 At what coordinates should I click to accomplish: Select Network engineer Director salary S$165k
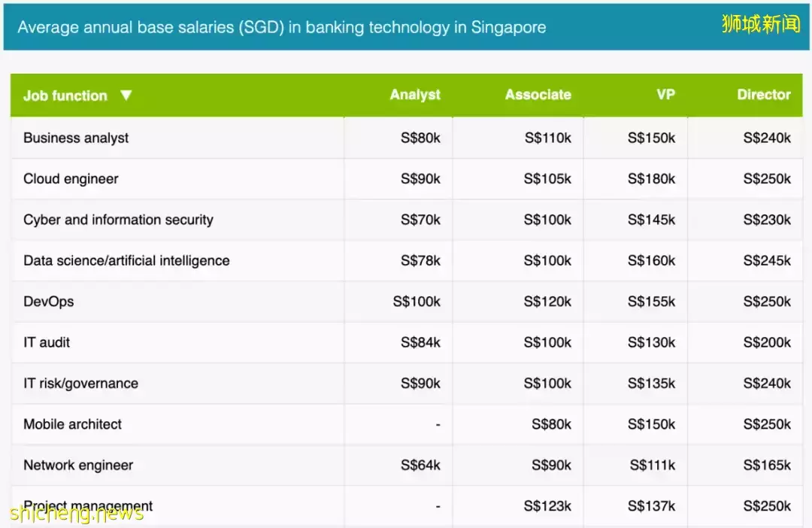[767, 466]
